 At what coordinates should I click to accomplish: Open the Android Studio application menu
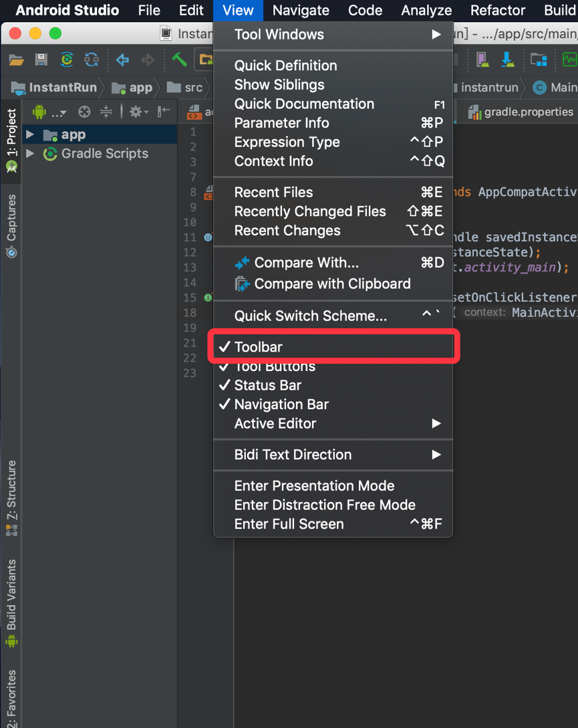[x=67, y=10]
